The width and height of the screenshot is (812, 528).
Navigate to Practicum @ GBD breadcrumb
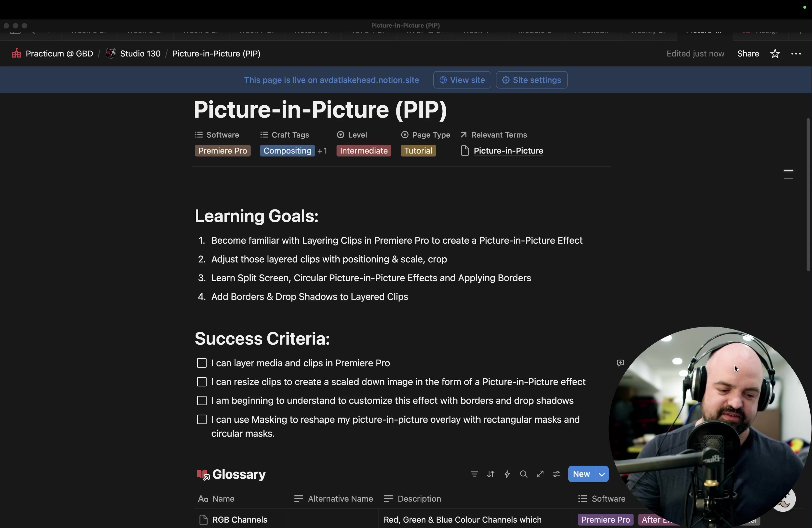(x=59, y=54)
